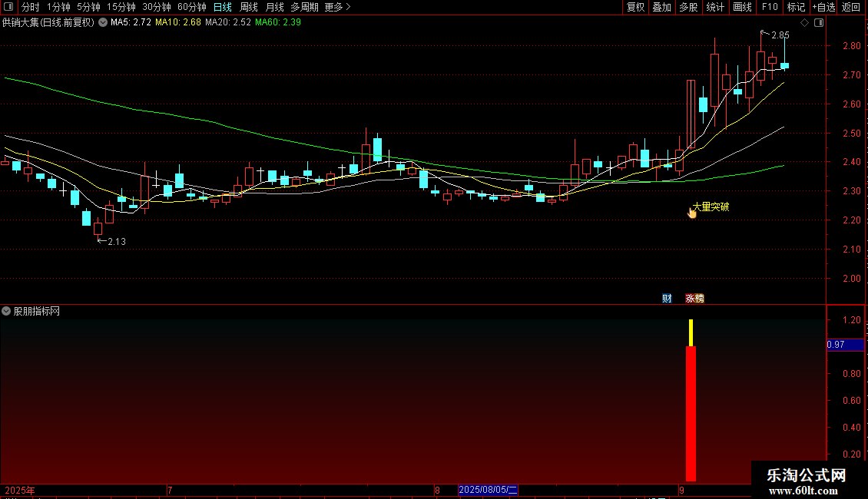Open the 财 finance badge on chart
The width and height of the screenshot is (868, 499).
coord(667,298)
